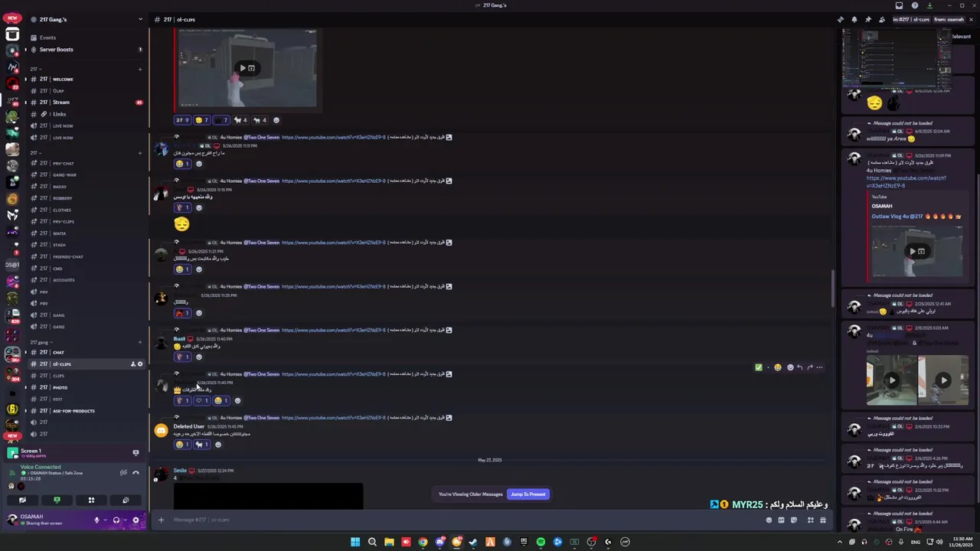Image resolution: width=980 pixels, height=551 pixels.
Task: Open the Threads icon in channel header
Action: click(x=841, y=19)
